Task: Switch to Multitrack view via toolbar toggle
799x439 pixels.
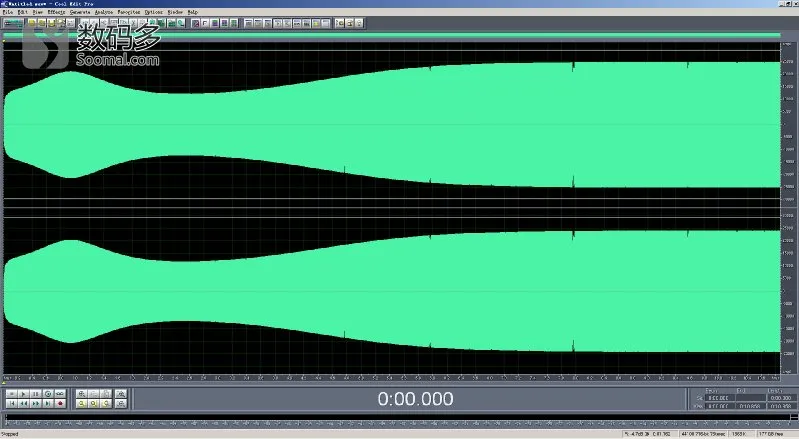Action: pos(13,23)
